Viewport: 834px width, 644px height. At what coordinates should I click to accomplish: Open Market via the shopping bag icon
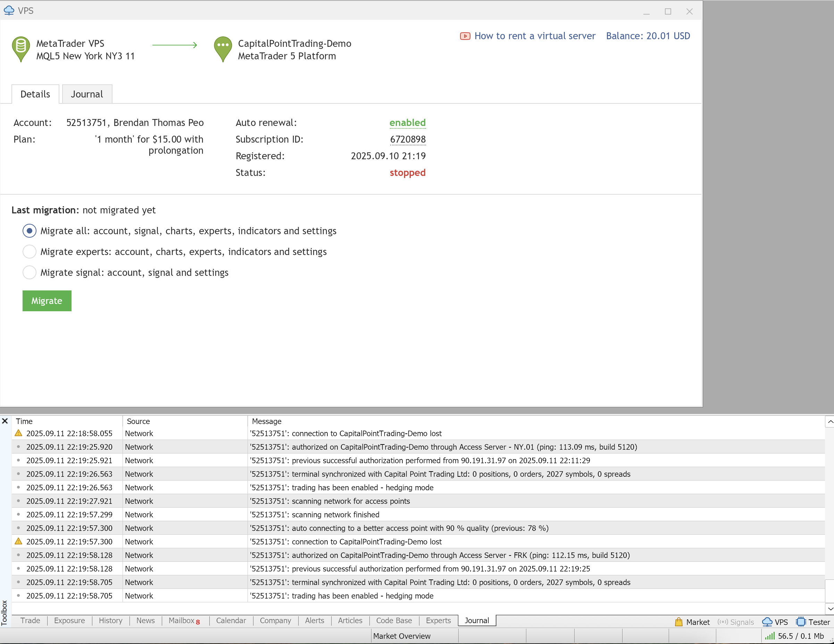point(678,622)
